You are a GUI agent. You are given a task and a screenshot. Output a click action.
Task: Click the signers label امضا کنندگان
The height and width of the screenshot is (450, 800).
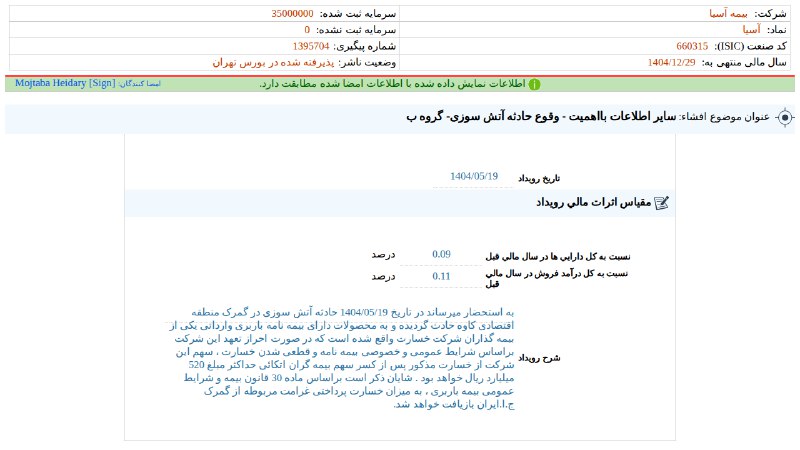140,84
